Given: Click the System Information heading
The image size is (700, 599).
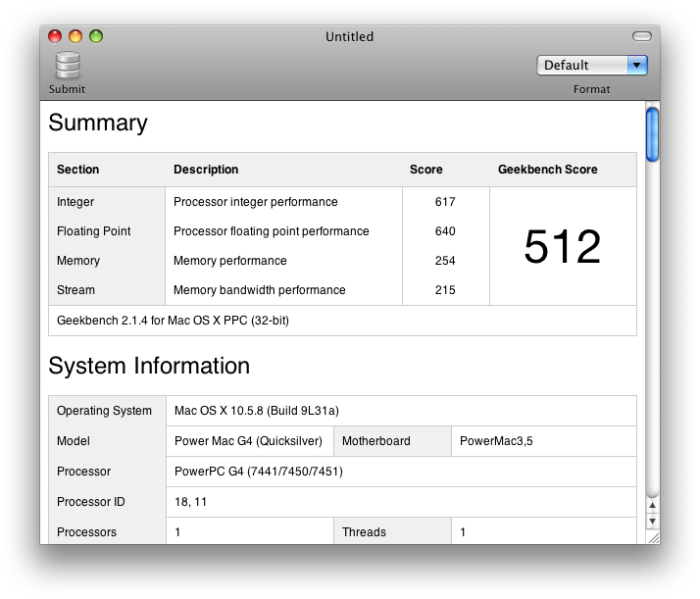Looking at the screenshot, I should 149,366.
